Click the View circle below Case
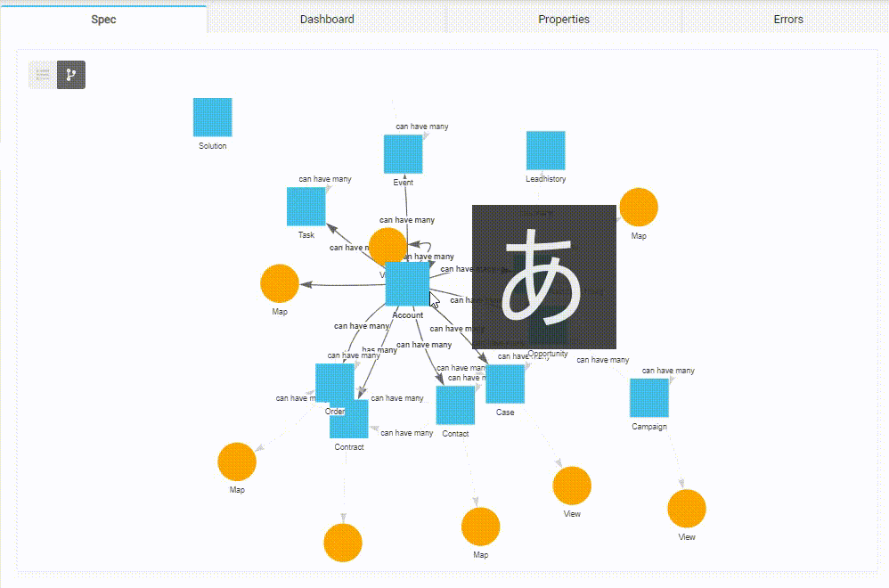This screenshot has width=889, height=588. (x=572, y=486)
